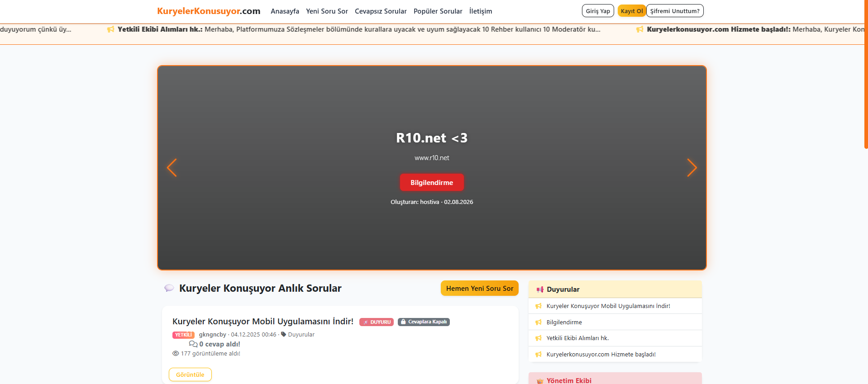
Task: Go to Cevapsız Sorular page
Action: pyautogui.click(x=381, y=11)
